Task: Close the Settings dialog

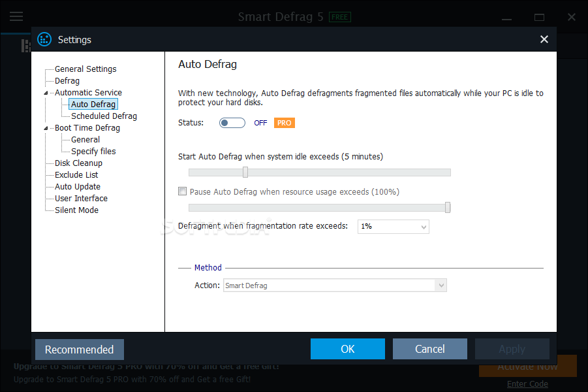Action: coord(544,39)
